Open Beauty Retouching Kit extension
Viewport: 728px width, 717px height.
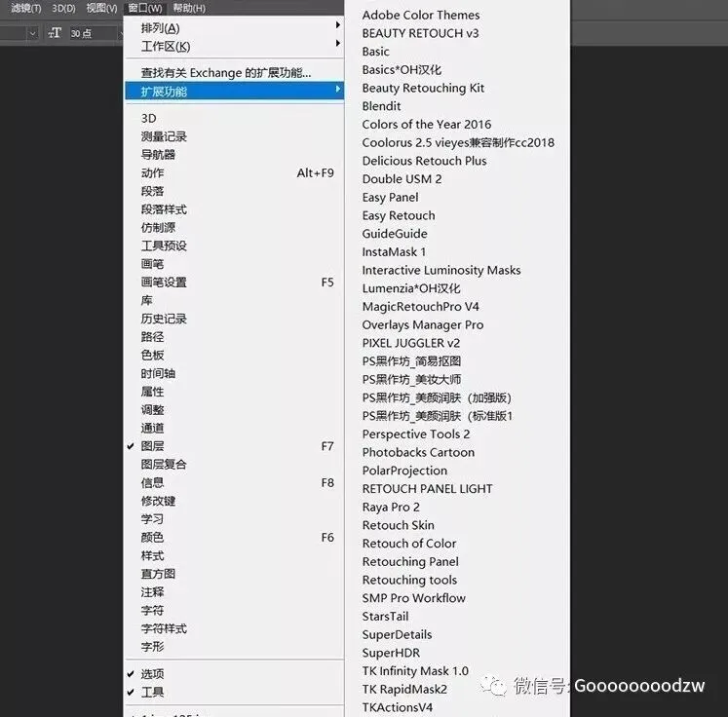click(x=423, y=88)
